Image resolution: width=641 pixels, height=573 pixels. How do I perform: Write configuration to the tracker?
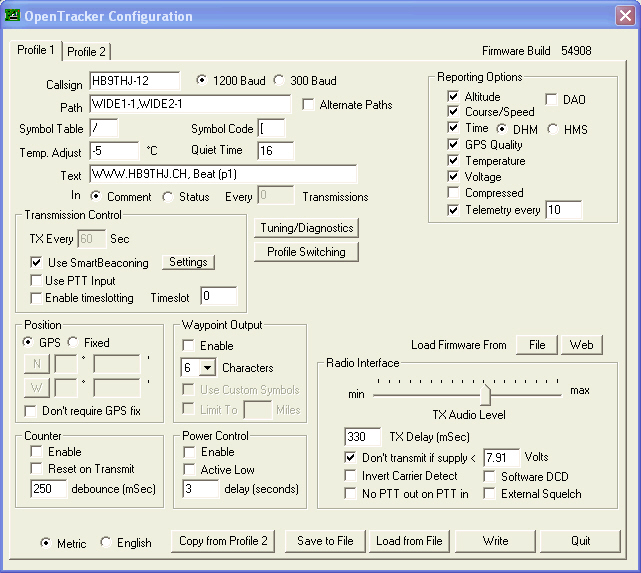tap(495, 541)
